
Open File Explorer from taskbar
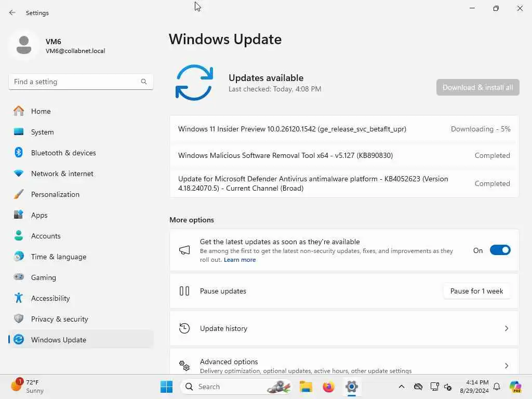pos(305,387)
